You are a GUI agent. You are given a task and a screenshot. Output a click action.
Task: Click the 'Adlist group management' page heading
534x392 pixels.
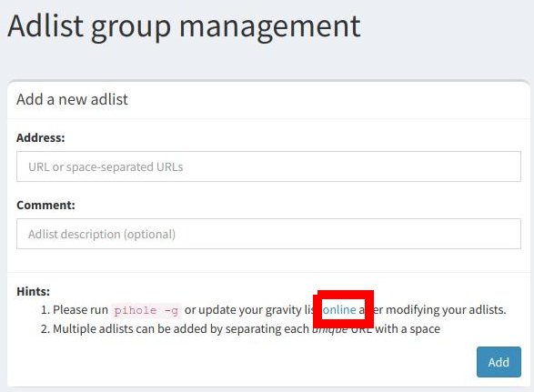pos(184,26)
